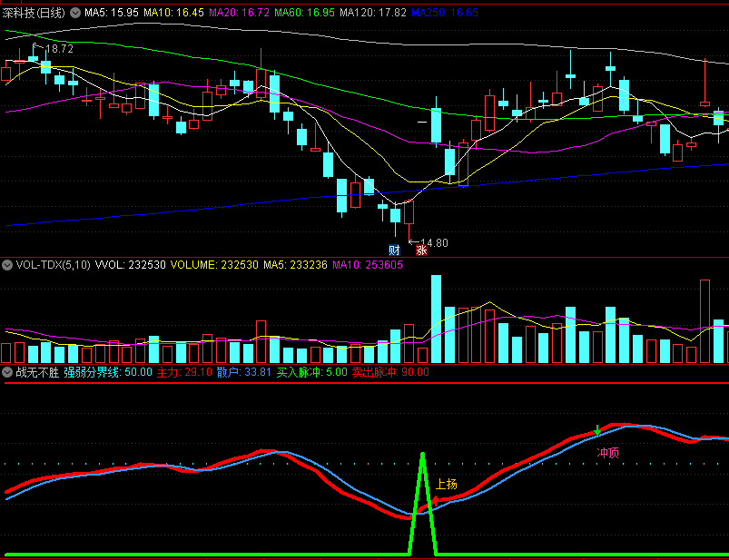Select the MA250: 16.65 label

(445, 13)
